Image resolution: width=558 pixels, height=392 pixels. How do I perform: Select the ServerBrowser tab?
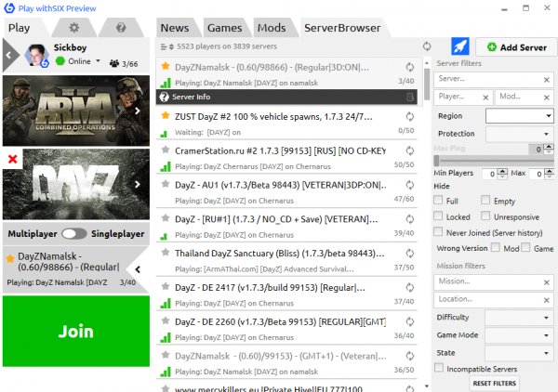pos(342,28)
